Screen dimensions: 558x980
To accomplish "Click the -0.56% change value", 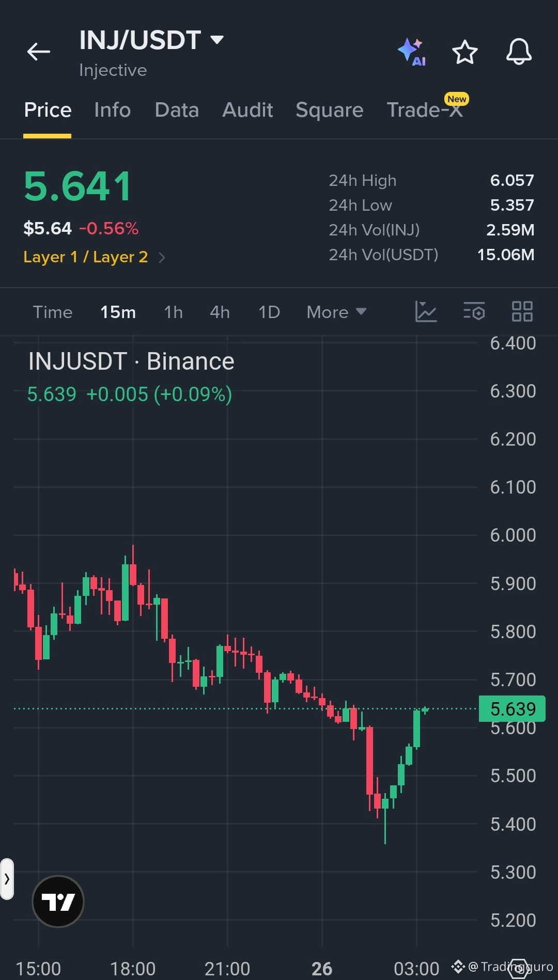I will 109,228.
